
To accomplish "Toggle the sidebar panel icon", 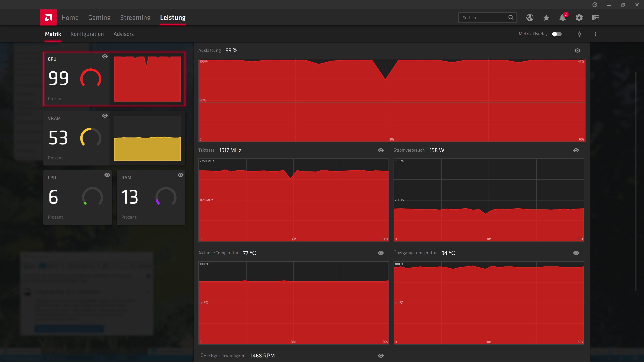I will click(596, 17).
